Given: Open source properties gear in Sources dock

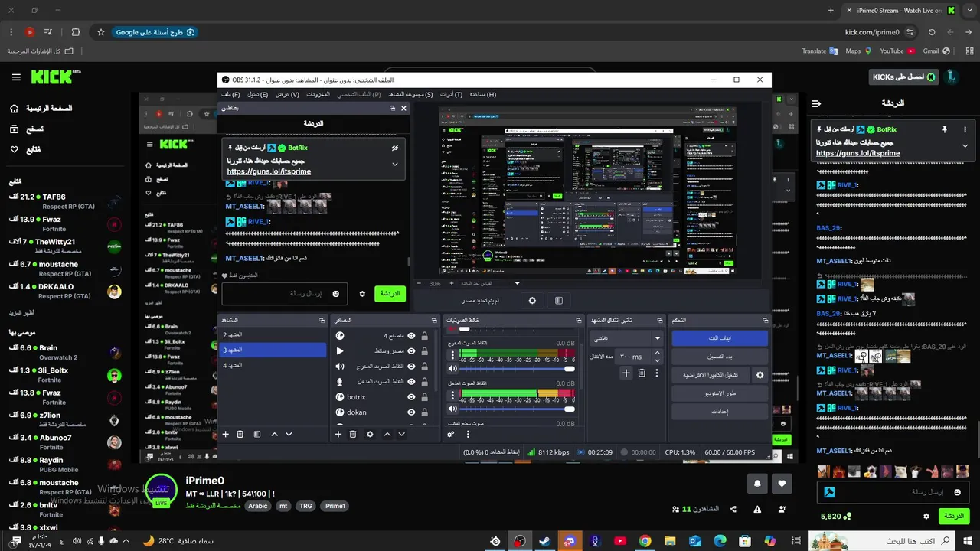Looking at the screenshot, I should pos(370,434).
